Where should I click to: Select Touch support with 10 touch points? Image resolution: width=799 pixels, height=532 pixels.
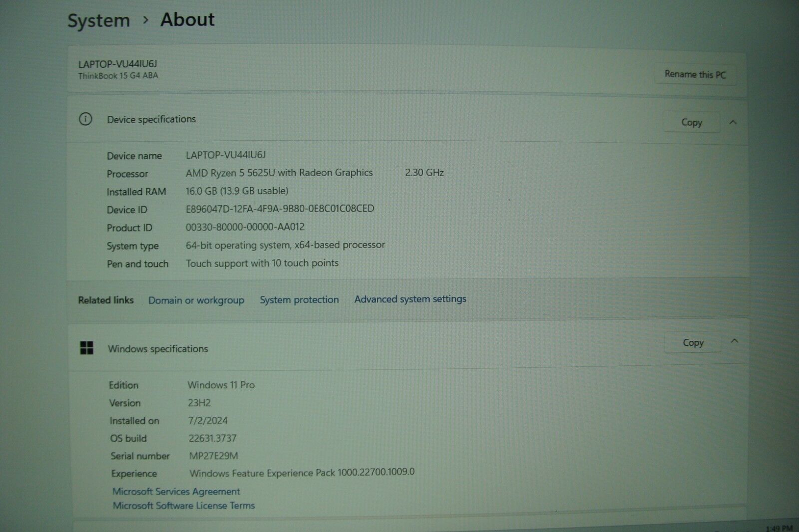(x=262, y=263)
